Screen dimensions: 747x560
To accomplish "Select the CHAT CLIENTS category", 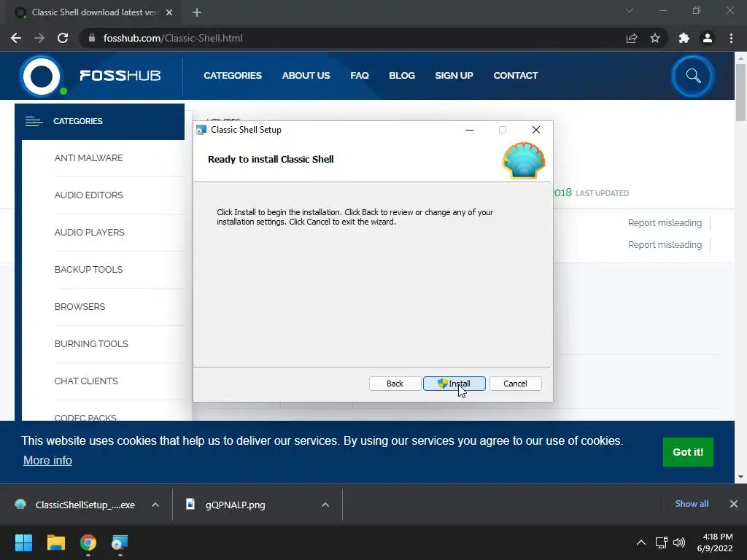I will [86, 381].
